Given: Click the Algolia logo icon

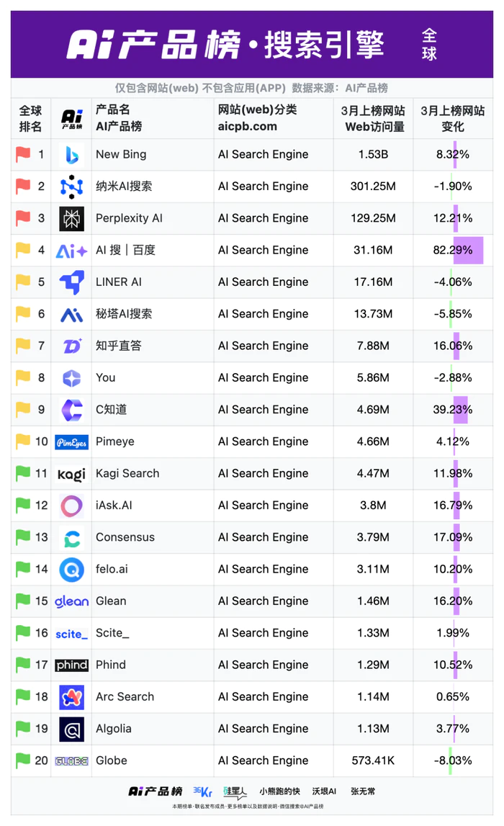Looking at the screenshot, I should click(71, 729).
